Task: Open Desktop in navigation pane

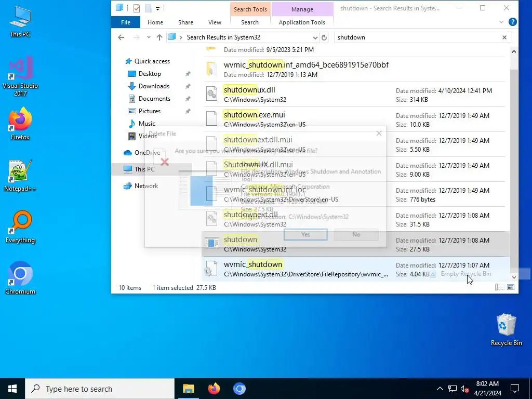Action: click(x=150, y=74)
